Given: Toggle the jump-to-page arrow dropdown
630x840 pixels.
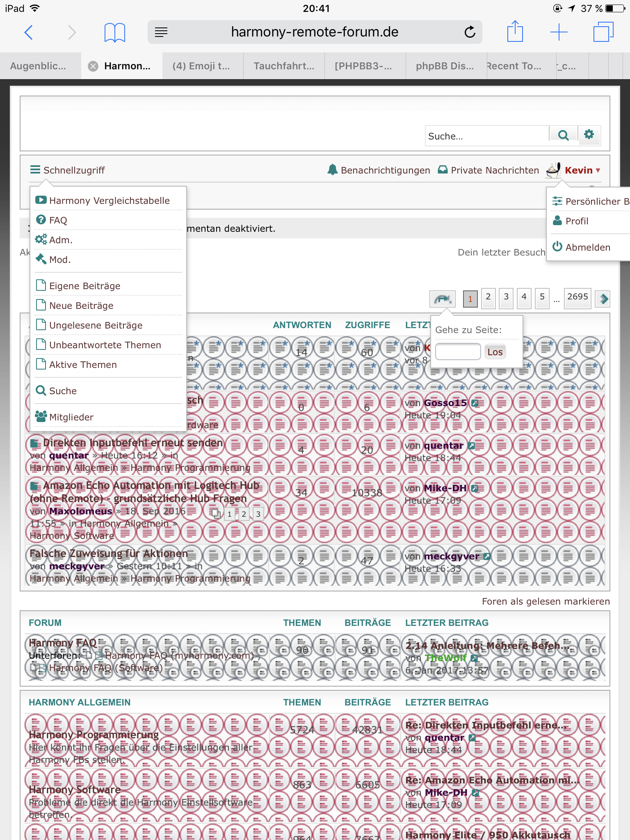Looking at the screenshot, I should tap(442, 299).
